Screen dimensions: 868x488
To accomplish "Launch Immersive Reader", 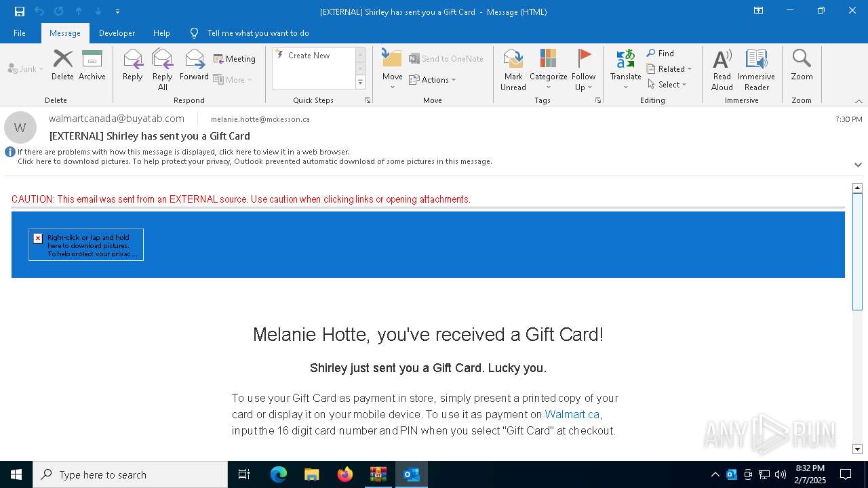I will (x=757, y=69).
